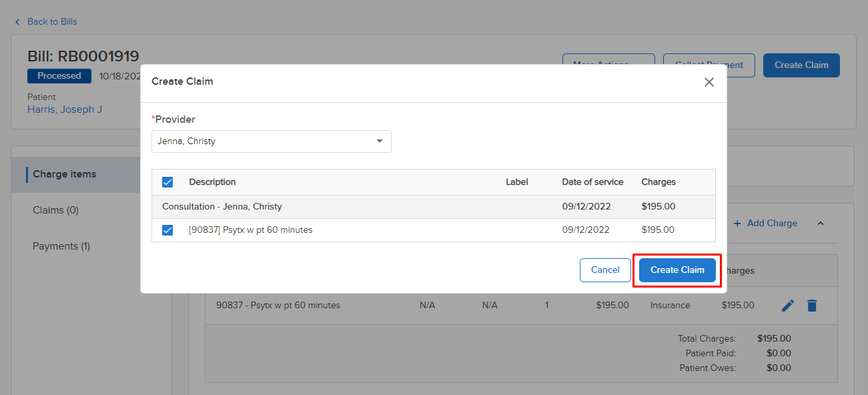This screenshot has width=868, height=395.
Task: Click the Add Charge link
Action: (765, 223)
